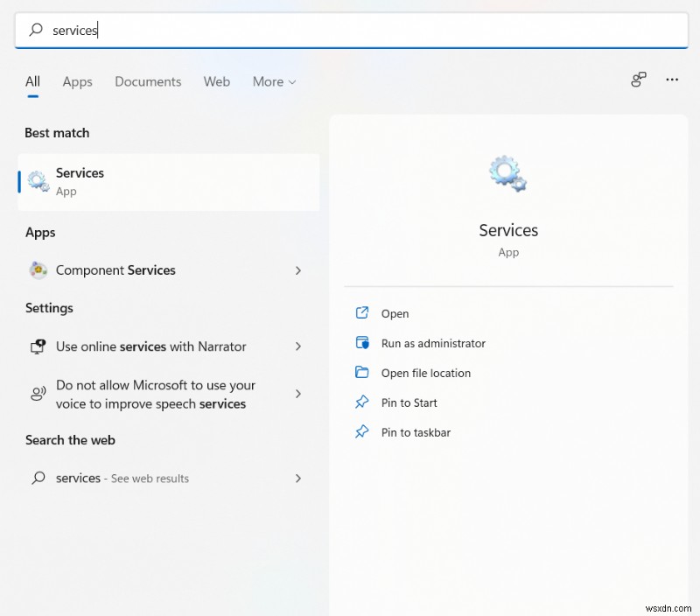Switch to the Documents tab

point(147,81)
